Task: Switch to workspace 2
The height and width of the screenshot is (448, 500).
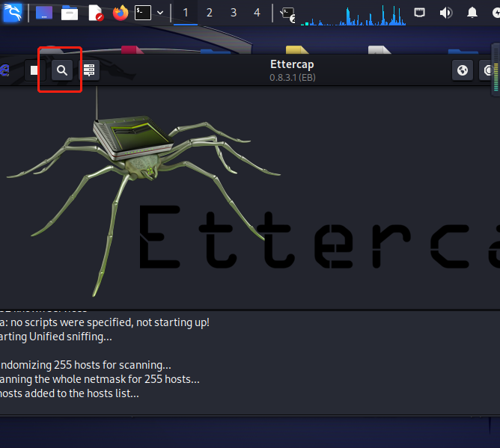Action: click(x=209, y=13)
